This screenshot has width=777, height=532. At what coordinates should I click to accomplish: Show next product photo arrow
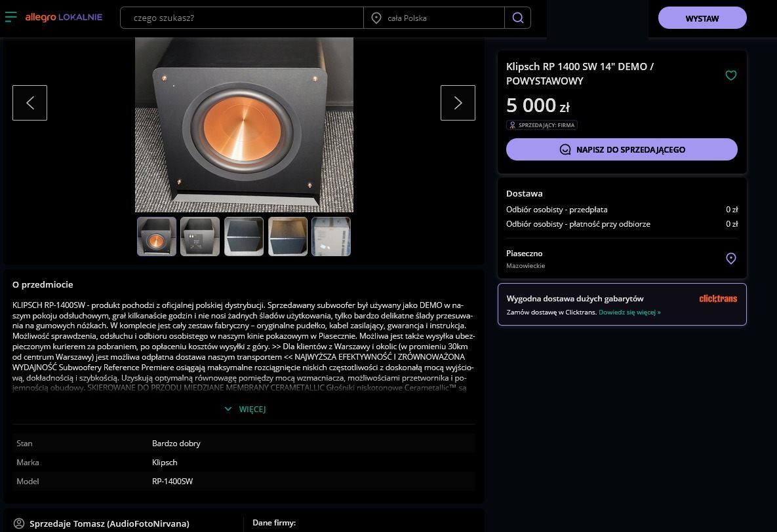point(458,103)
